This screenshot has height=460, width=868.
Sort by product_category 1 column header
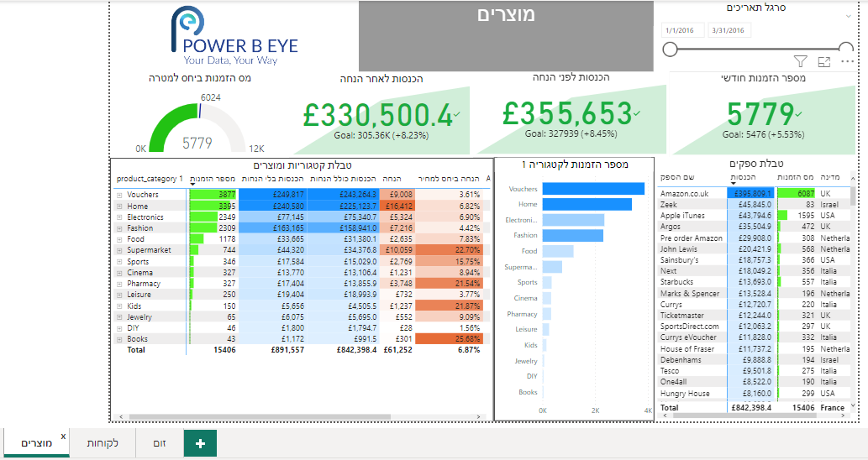150,179
